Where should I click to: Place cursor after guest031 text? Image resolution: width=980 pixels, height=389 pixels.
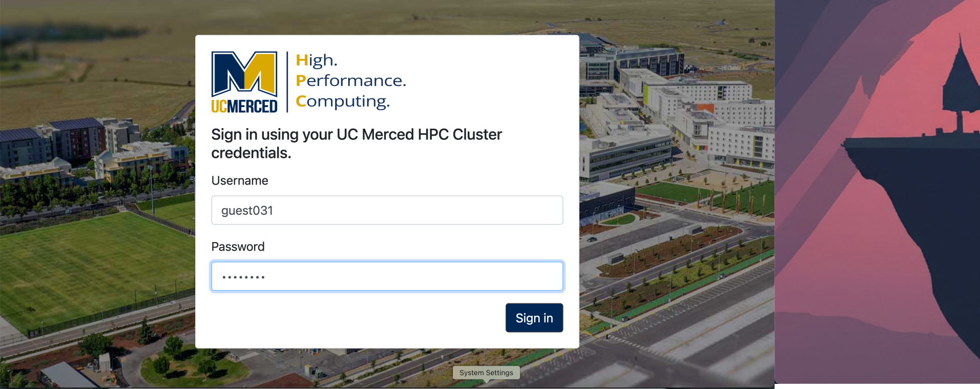[274, 211]
